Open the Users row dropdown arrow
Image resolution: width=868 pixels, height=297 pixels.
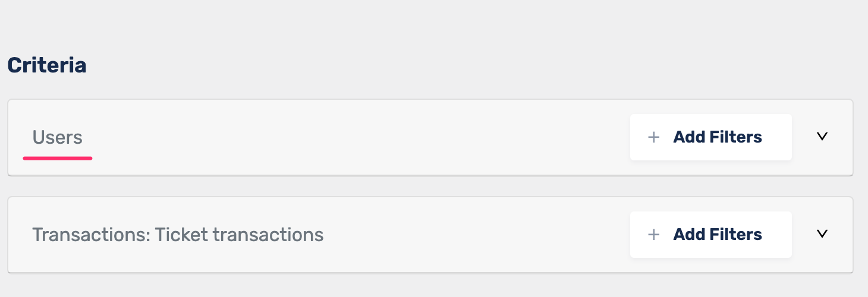pyautogui.click(x=822, y=137)
